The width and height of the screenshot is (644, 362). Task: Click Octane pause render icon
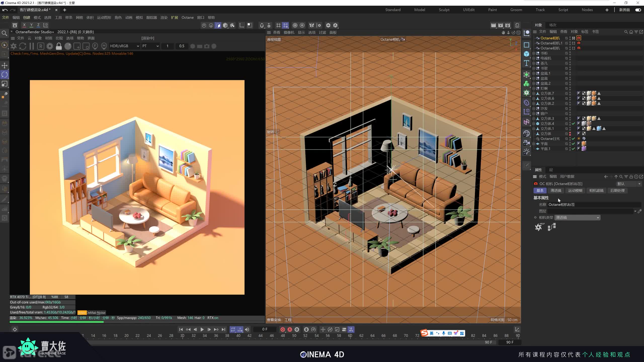click(x=32, y=46)
